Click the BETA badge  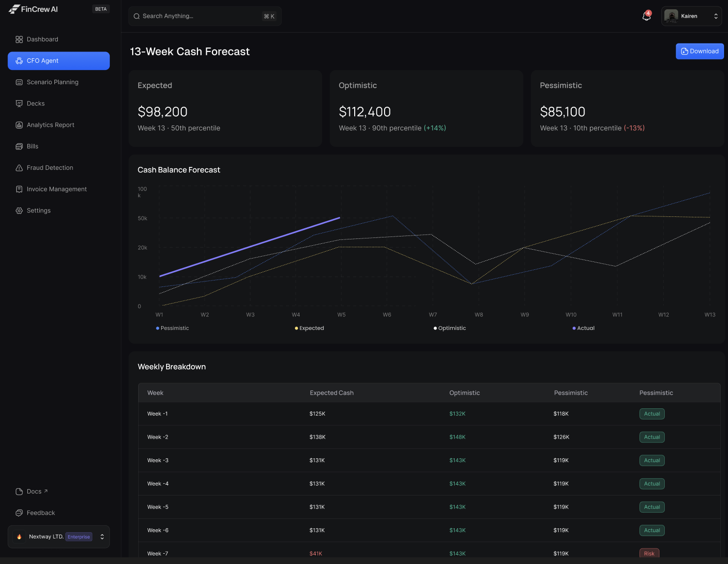[101, 9]
